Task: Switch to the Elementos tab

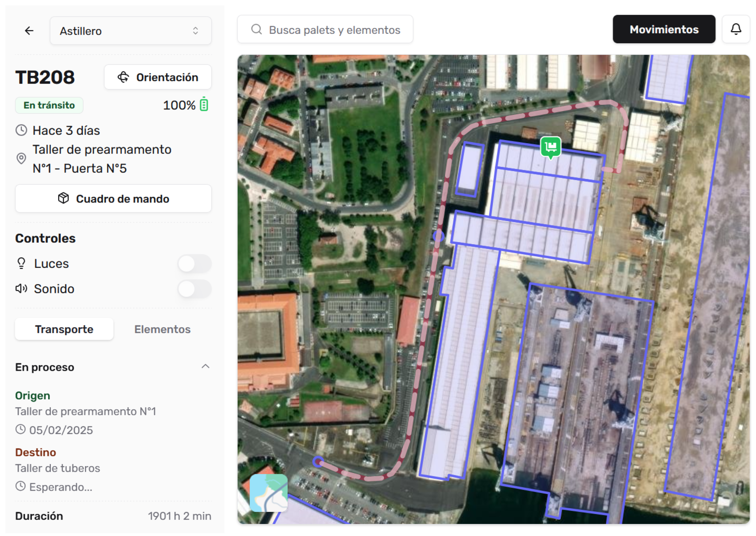Action: tap(162, 329)
